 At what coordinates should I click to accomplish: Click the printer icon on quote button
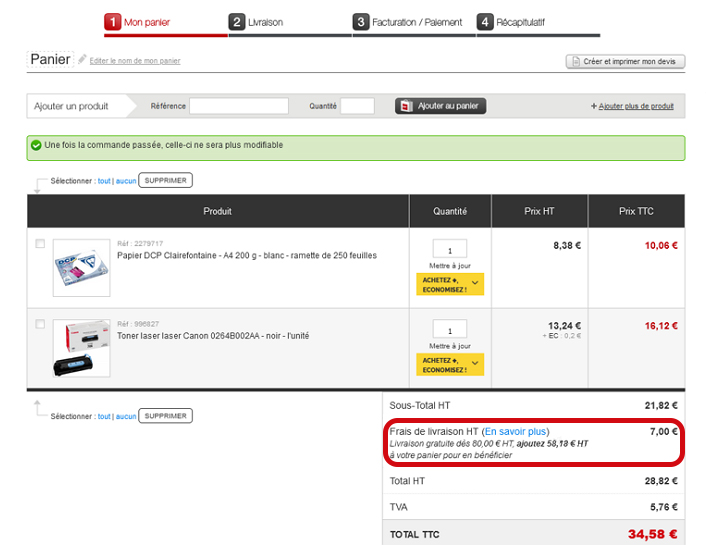(576, 61)
